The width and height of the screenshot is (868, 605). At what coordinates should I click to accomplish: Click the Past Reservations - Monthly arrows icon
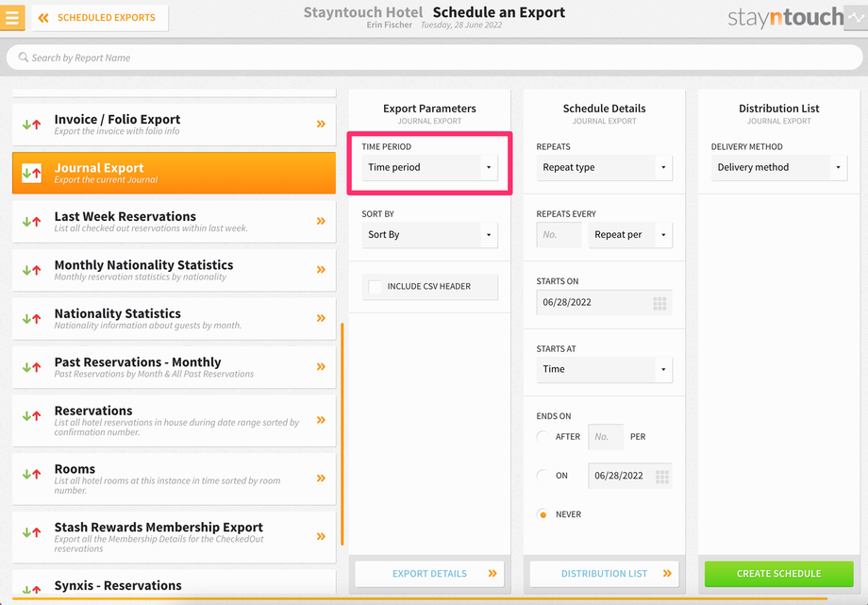[31, 367]
